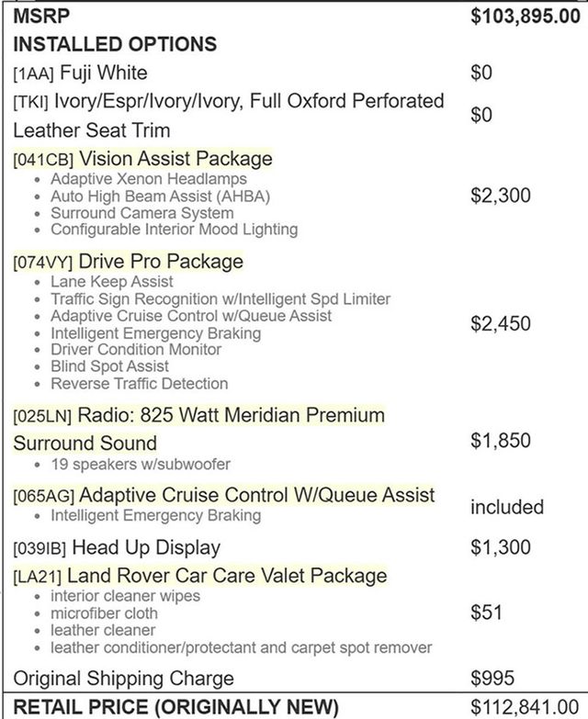Click the Installed Options heading
588x719 pixels.
(115, 44)
